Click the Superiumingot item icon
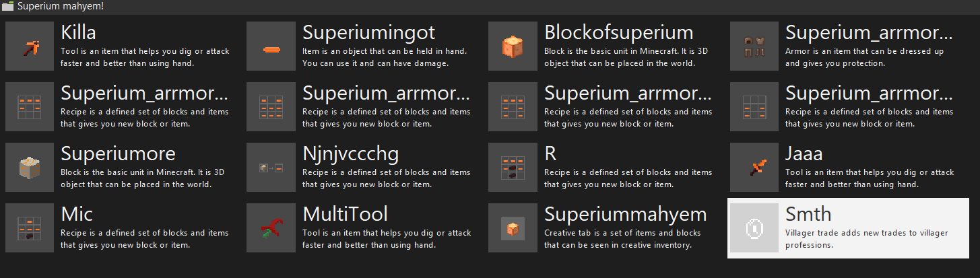 click(x=271, y=46)
